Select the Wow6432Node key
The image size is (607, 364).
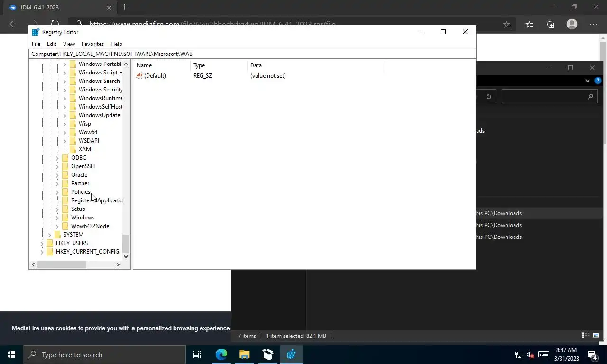pos(90,226)
